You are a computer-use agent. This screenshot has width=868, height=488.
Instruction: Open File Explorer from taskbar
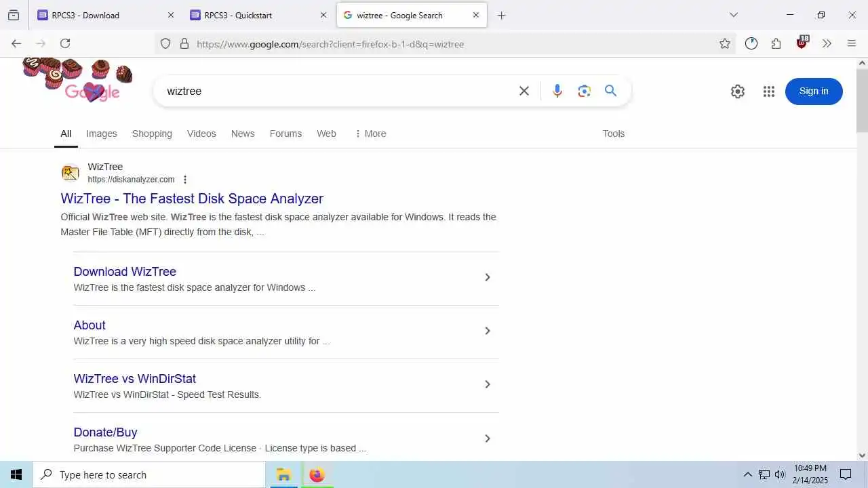pos(283,474)
